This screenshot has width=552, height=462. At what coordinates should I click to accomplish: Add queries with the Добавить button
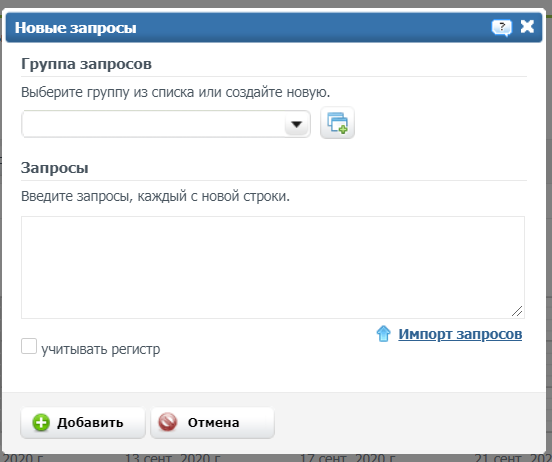pos(83,423)
